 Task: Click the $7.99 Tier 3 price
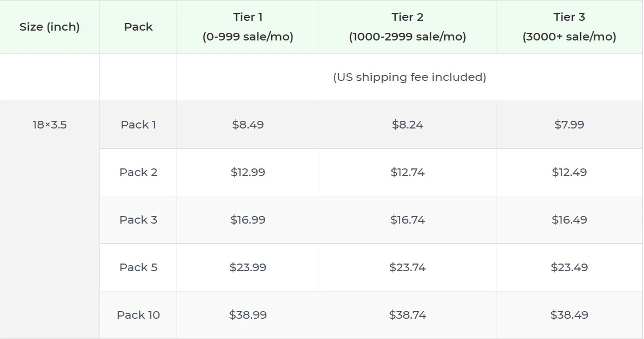[569, 125]
